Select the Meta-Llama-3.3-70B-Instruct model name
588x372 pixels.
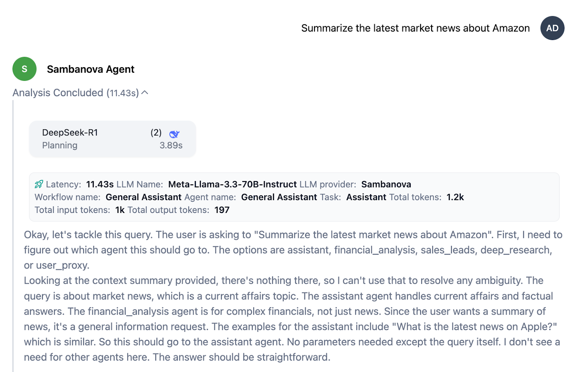pyautogui.click(x=232, y=184)
